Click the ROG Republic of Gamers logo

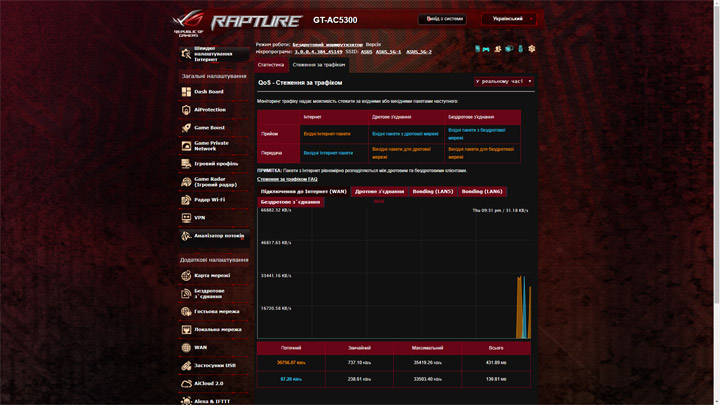pyautogui.click(x=189, y=23)
